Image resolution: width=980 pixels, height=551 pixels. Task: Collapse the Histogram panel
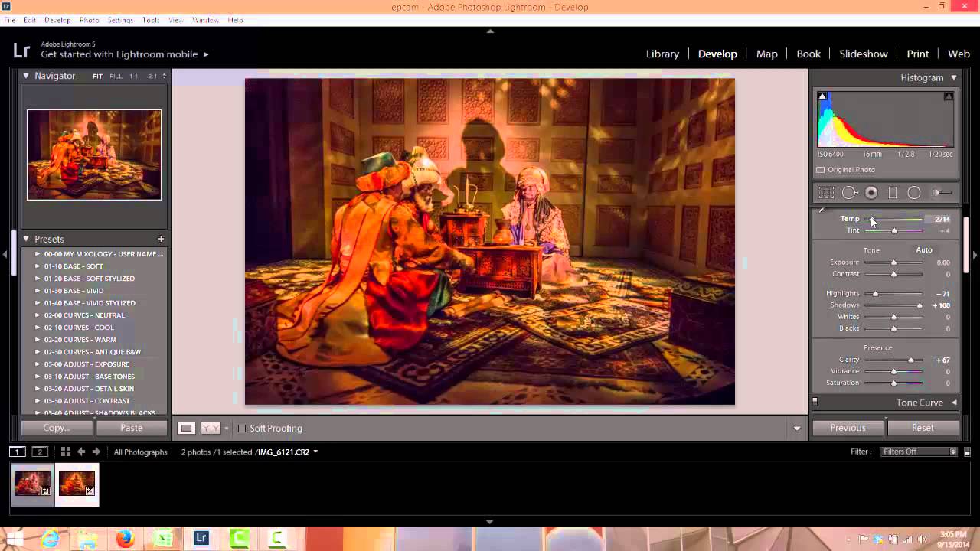(954, 77)
